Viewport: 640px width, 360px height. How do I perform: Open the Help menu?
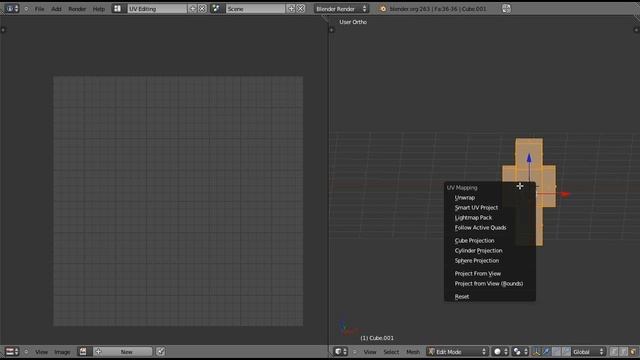[x=99, y=9]
